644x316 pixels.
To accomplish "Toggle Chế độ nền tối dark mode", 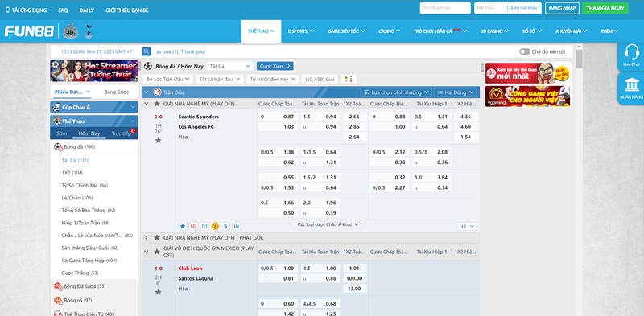I will point(525,51).
